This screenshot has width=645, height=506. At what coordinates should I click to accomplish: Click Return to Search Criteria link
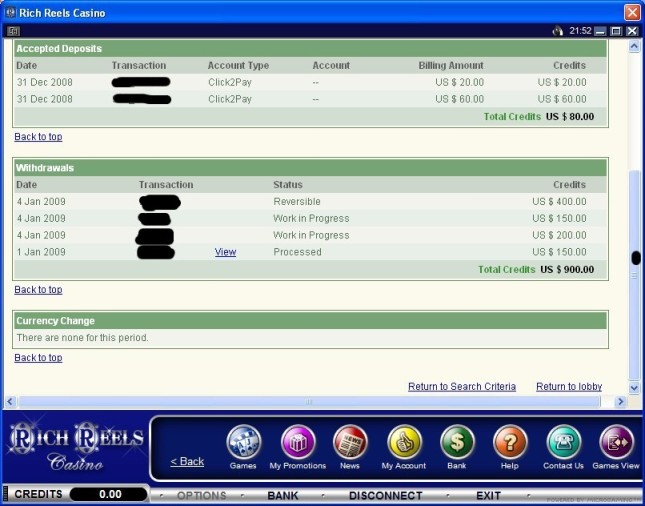pos(462,387)
